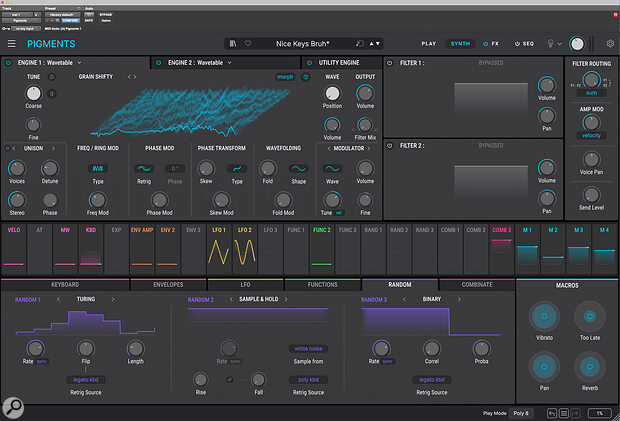Screen dimensions: 620x421
Task: Select the Phase Mod retrig wave icon
Action: coord(144,169)
